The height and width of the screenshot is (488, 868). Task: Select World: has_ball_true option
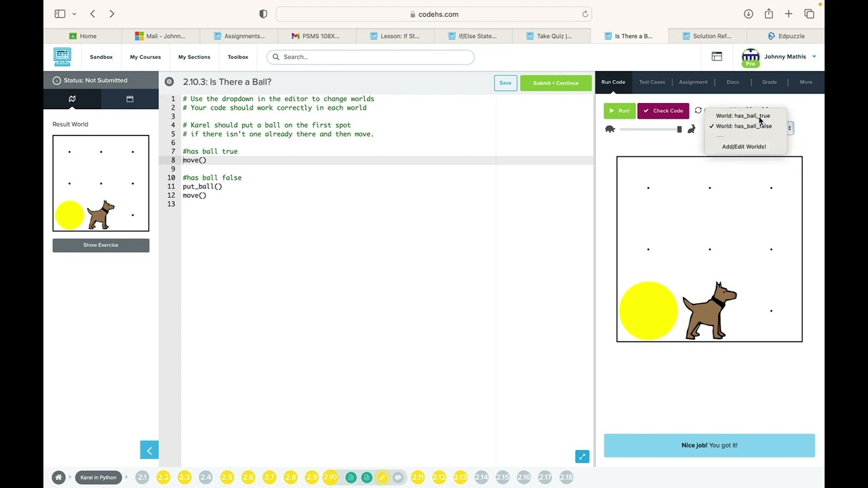(743, 116)
